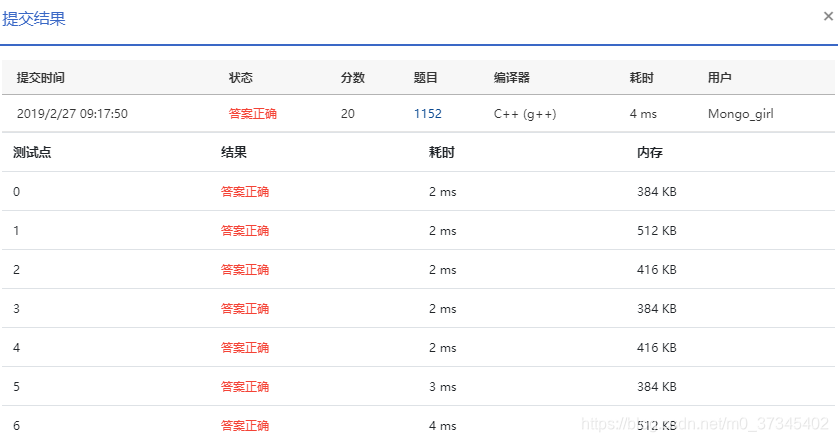Click the 提交时间 column header
Viewport: 838px width, 442px height.
pos(41,78)
